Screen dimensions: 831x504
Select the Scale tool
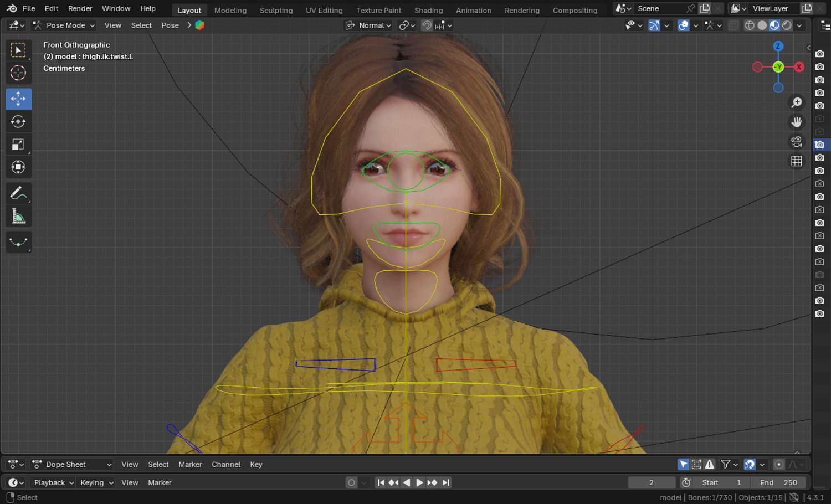click(x=18, y=145)
